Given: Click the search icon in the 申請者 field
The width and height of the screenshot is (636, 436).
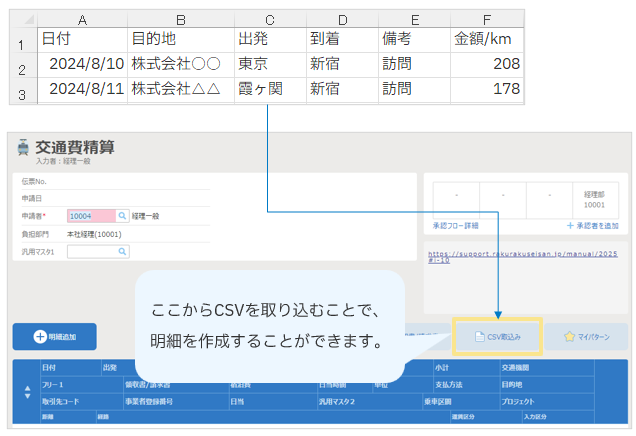Looking at the screenshot, I should [122, 215].
